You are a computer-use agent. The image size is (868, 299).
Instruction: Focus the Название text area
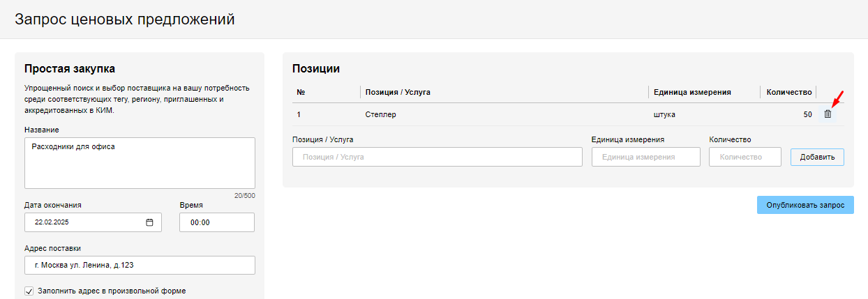(140, 162)
